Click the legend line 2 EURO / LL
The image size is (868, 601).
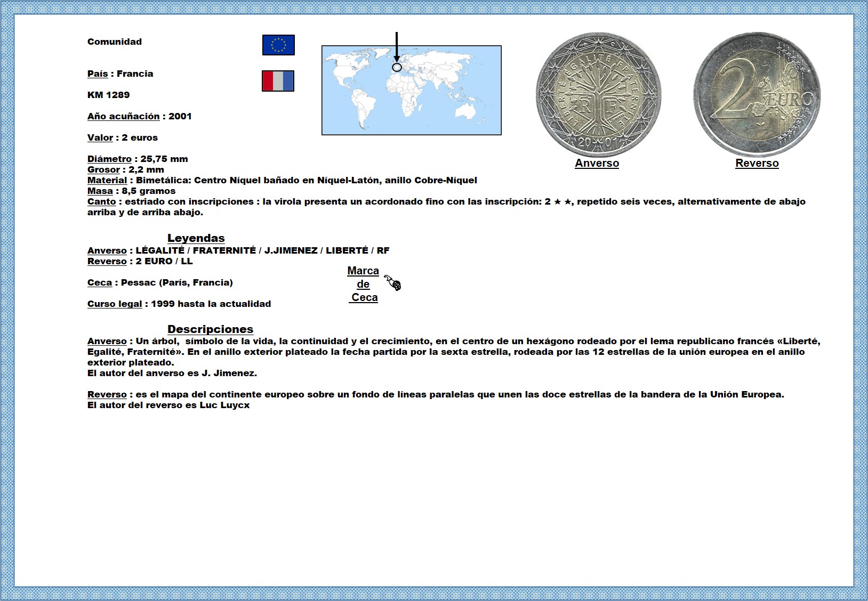pos(140,261)
